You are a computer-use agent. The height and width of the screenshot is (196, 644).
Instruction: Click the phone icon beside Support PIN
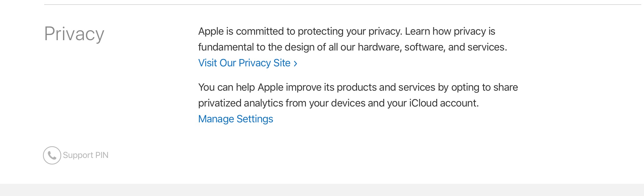click(x=52, y=155)
